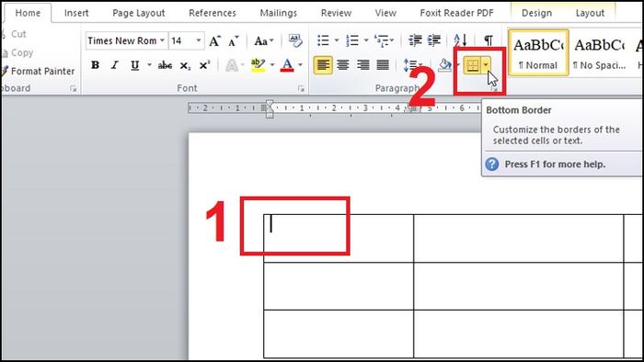Open Line Spacing options
This screenshot has height=362, width=644.
coord(412,65)
